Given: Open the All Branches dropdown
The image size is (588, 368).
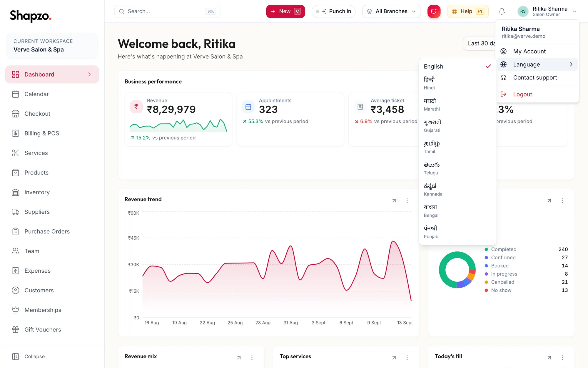Looking at the screenshot, I should [x=391, y=11].
